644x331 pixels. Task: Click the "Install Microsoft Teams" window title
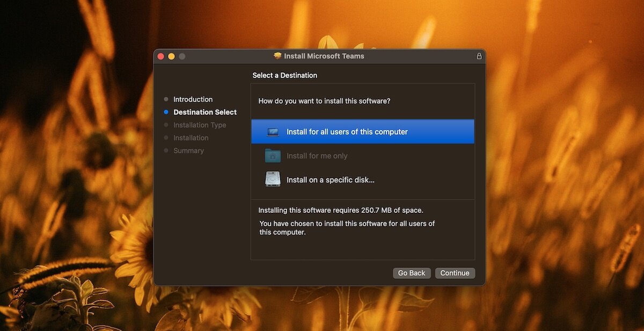pos(324,56)
